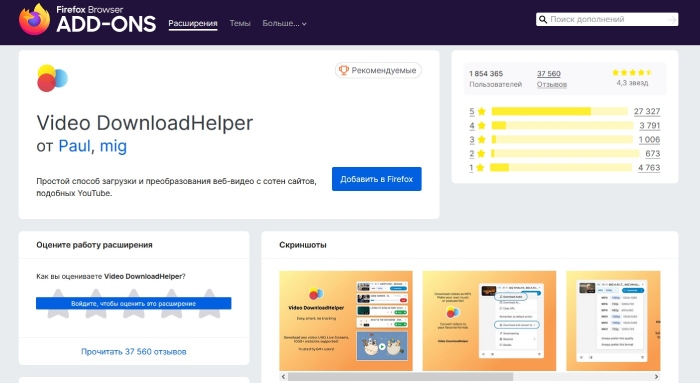Screen dimensions: 700x383
Task: Click the star beside the 4 rating row
Action: (x=481, y=125)
